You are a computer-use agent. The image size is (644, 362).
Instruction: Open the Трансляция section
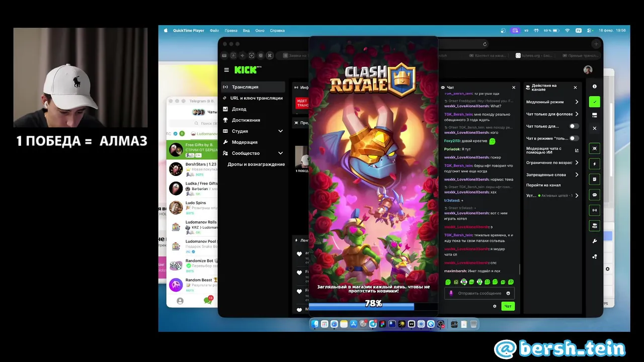pos(253,87)
